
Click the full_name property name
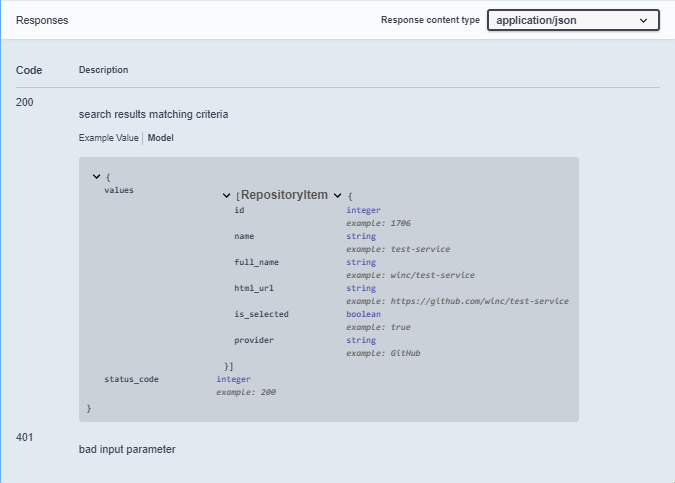(257, 262)
